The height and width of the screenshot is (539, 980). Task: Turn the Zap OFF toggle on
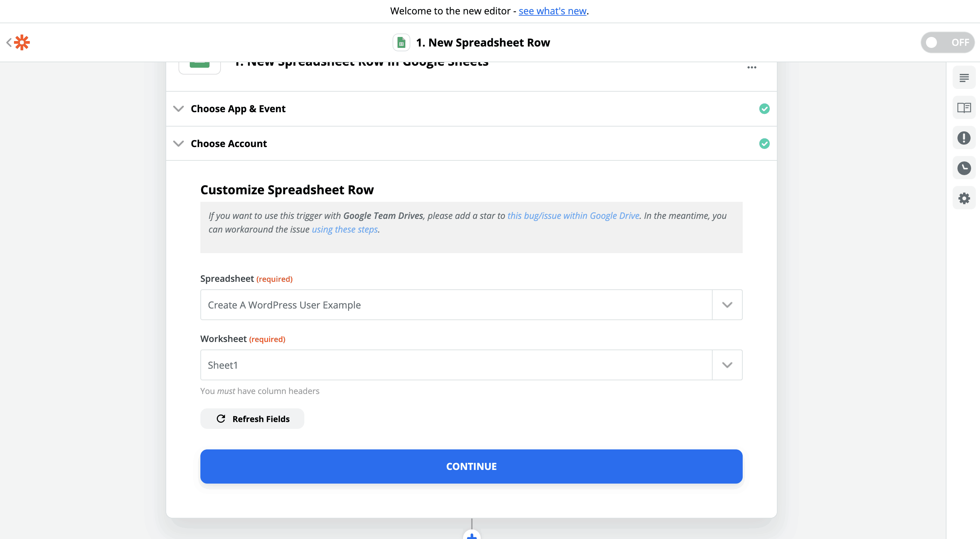pyautogui.click(x=947, y=43)
